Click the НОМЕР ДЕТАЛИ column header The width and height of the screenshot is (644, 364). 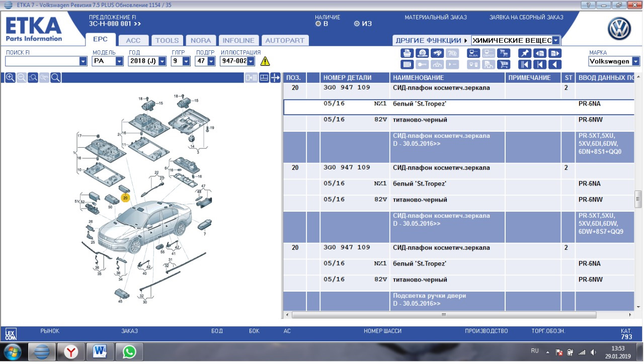click(355, 77)
